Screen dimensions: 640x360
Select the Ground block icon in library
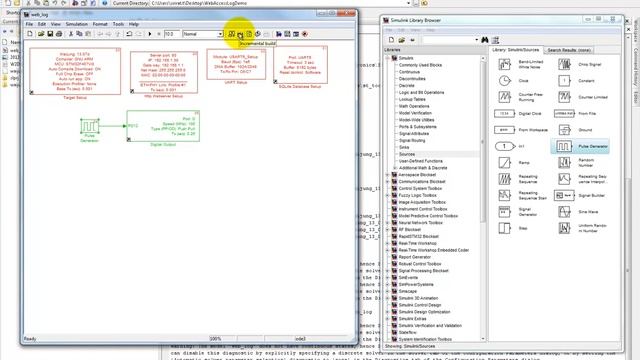564,130
